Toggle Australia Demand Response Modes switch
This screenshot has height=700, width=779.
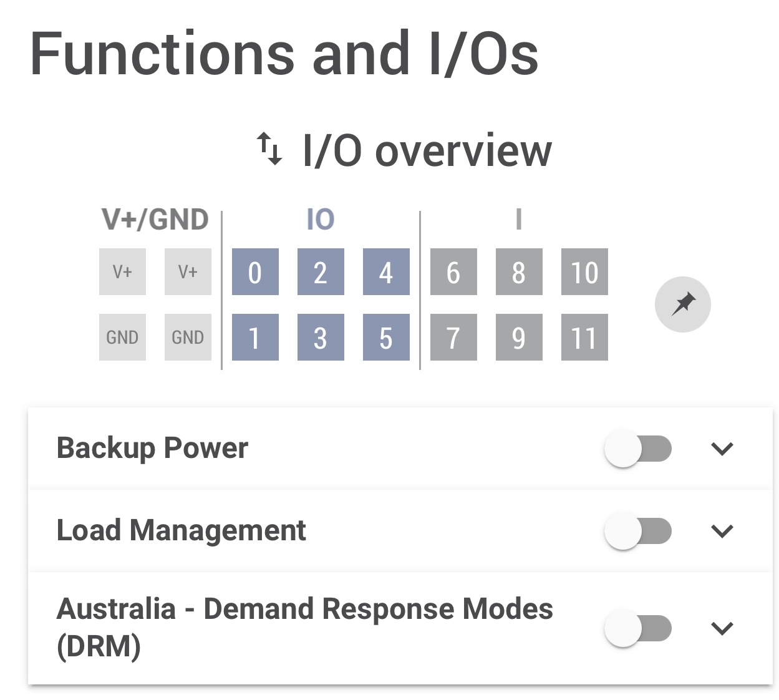tap(637, 628)
